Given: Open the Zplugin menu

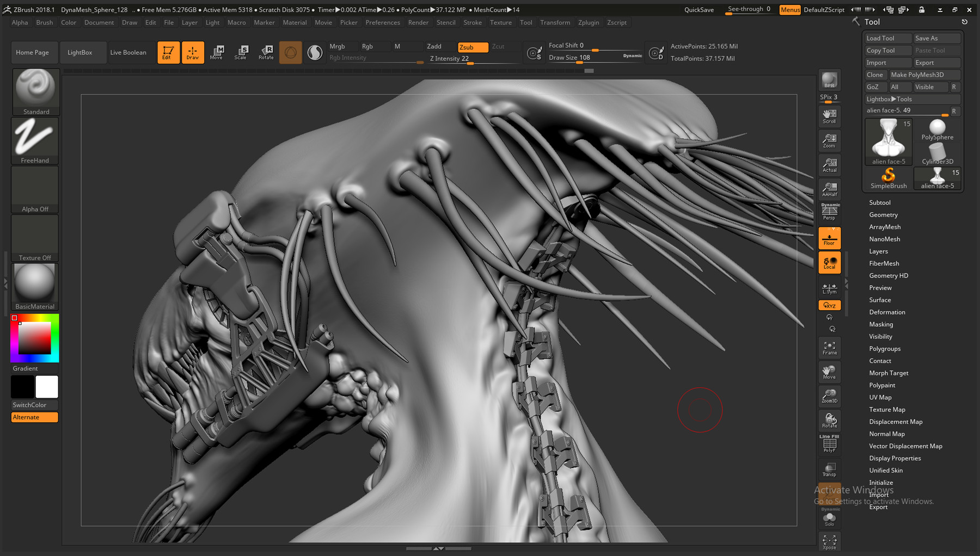Looking at the screenshot, I should pos(589,22).
